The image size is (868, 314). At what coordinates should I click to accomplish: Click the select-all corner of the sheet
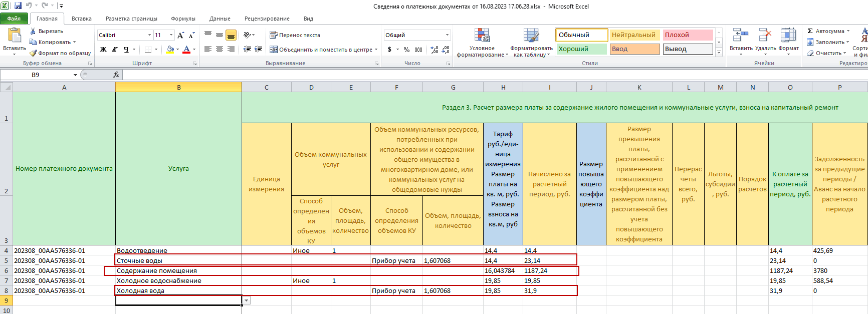(6, 87)
